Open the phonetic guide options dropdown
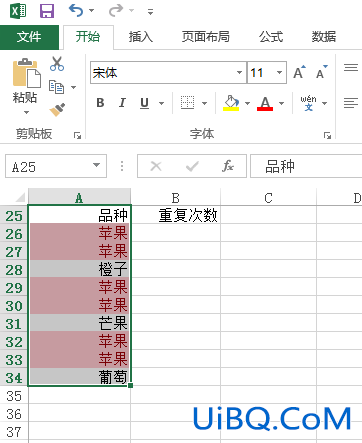The image size is (362, 443). (324, 103)
